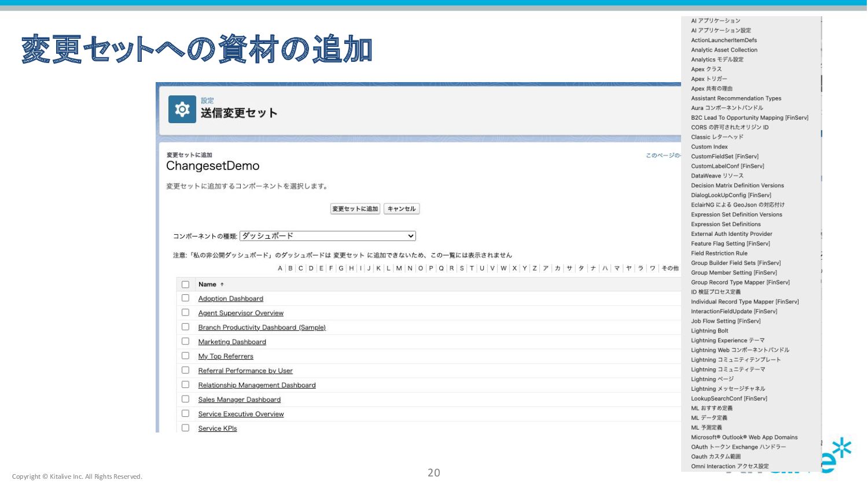
Task: Tick the Sales Manager Dashboard checkbox
Action: coord(185,400)
